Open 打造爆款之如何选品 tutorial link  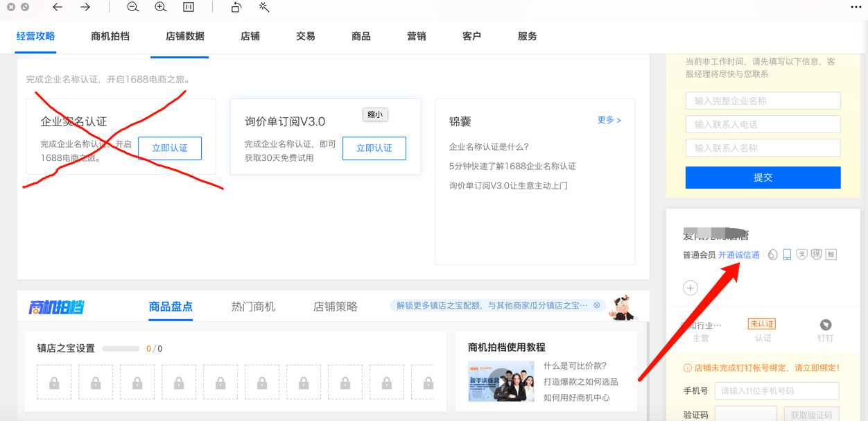[581, 382]
